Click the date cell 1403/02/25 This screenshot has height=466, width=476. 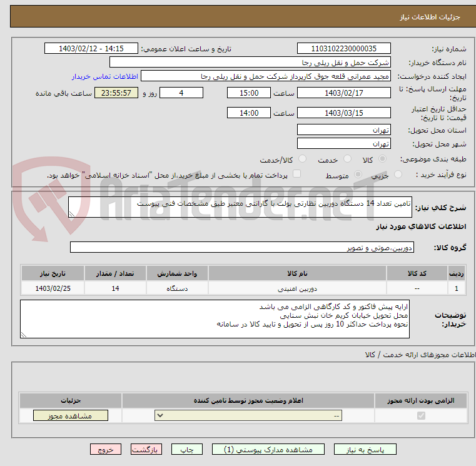tap(53, 288)
